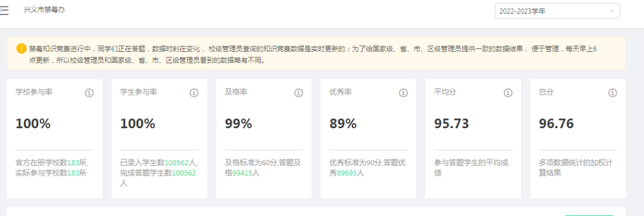This screenshot has width=644, height=216.
Task: Click 官方在册学校数 green number 183
Action: (73, 163)
